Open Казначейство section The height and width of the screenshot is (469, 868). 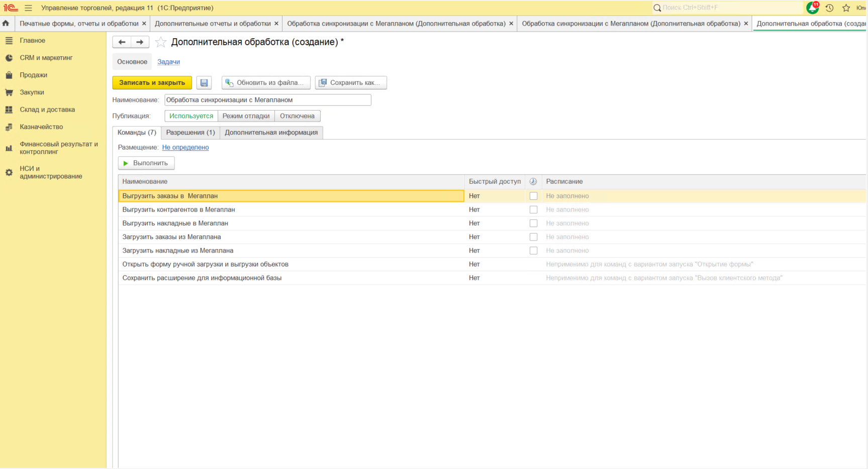tap(41, 127)
